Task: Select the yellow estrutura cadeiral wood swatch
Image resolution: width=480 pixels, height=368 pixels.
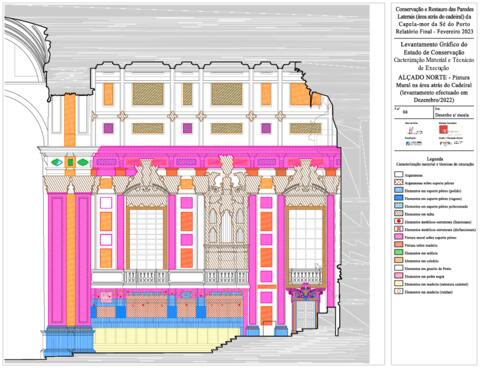Action: click(399, 284)
